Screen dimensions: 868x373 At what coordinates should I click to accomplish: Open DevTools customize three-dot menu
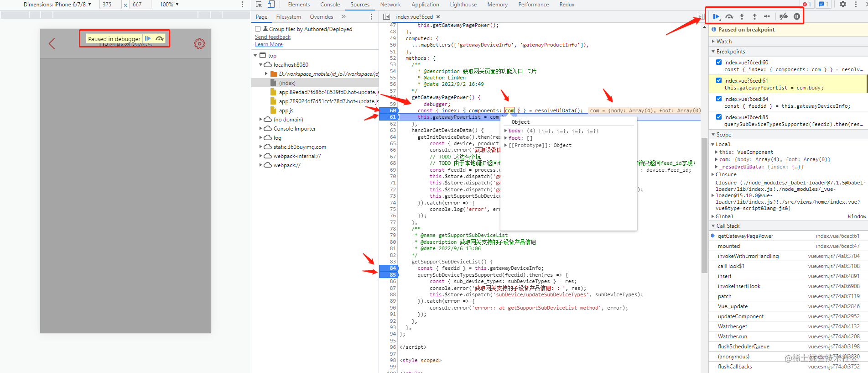tap(856, 5)
